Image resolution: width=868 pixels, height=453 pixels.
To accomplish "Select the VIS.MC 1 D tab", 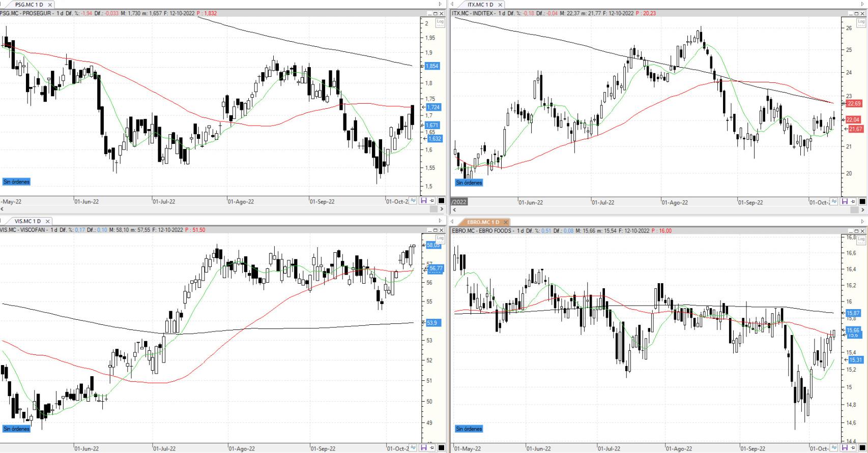I will click(28, 221).
